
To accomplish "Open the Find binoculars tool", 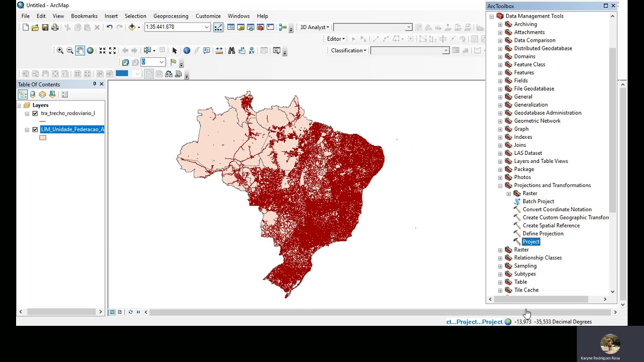I will (x=231, y=50).
